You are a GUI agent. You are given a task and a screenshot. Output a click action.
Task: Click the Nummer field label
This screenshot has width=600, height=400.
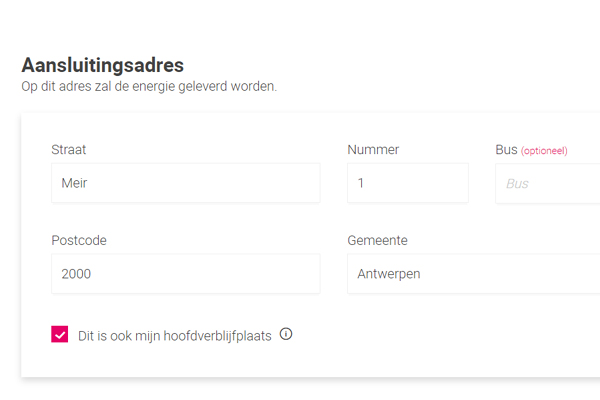click(373, 149)
